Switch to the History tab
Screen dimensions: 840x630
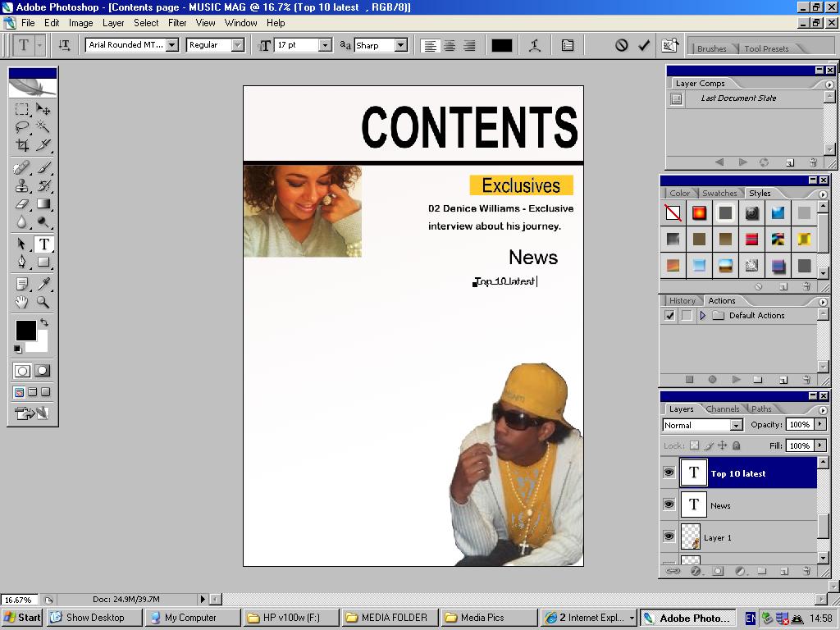(x=682, y=300)
